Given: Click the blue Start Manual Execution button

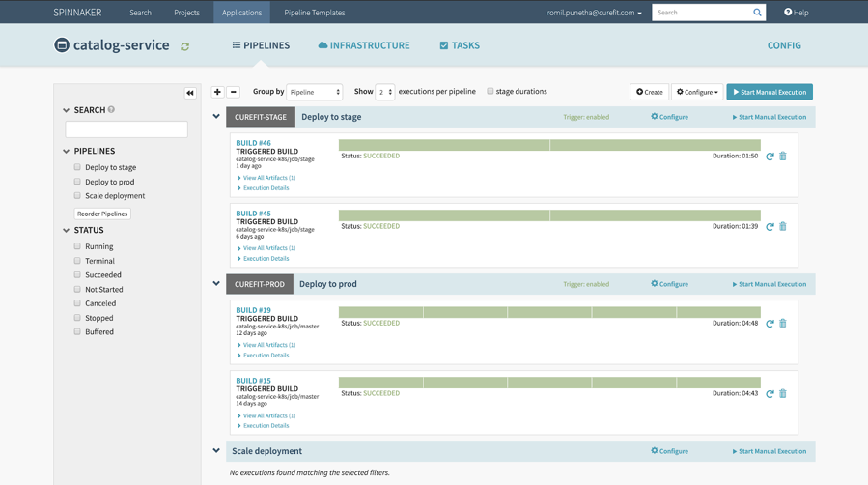Looking at the screenshot, I should [770, 92].
